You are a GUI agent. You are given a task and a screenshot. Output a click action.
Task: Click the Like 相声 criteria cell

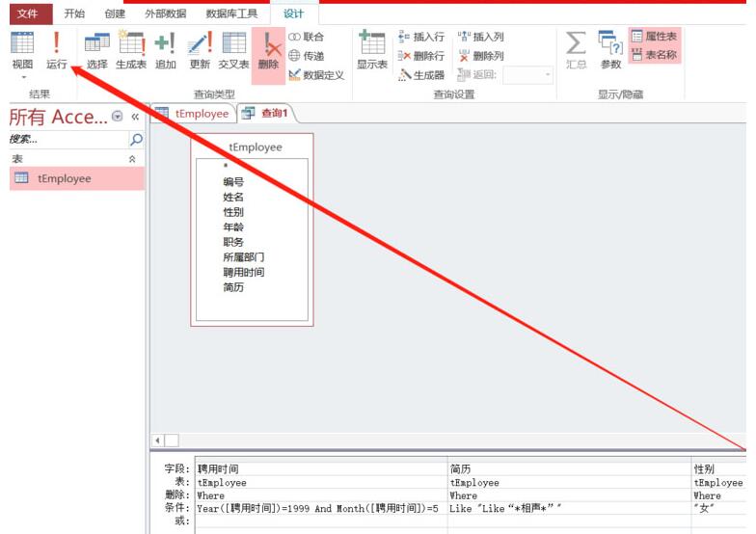[x=569, y=508]
